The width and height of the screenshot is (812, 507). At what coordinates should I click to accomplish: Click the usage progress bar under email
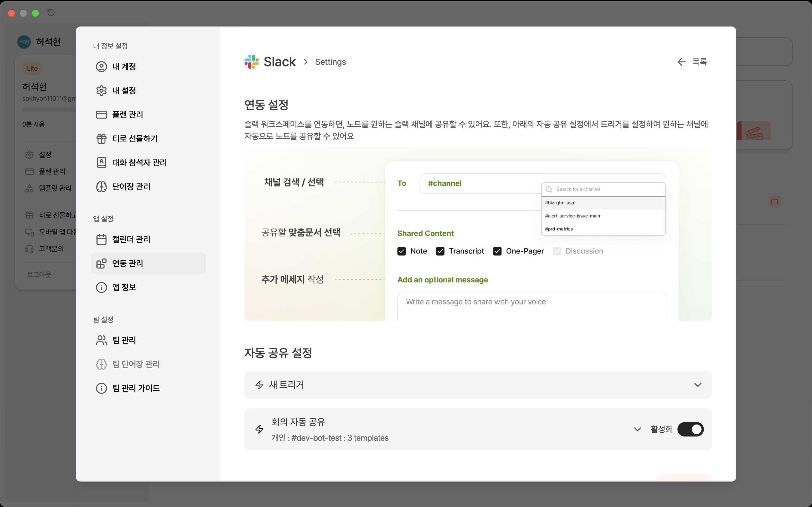point(49,109)
